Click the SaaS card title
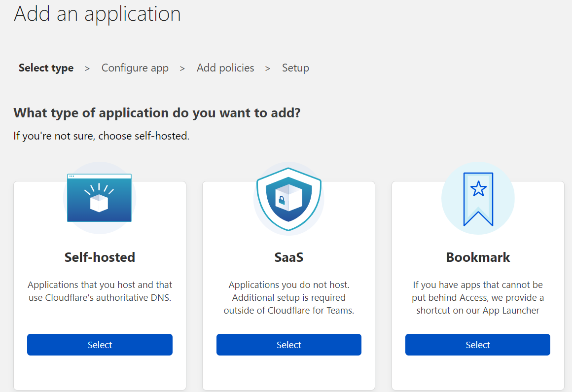Image resolution: width=572 pixels, height=392 pixels. point(288,257)
